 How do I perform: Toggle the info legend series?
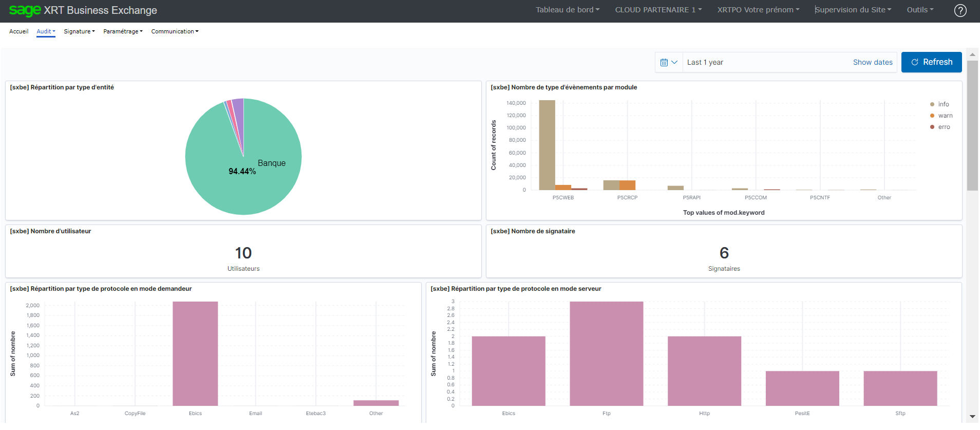[x=943, y=104]
